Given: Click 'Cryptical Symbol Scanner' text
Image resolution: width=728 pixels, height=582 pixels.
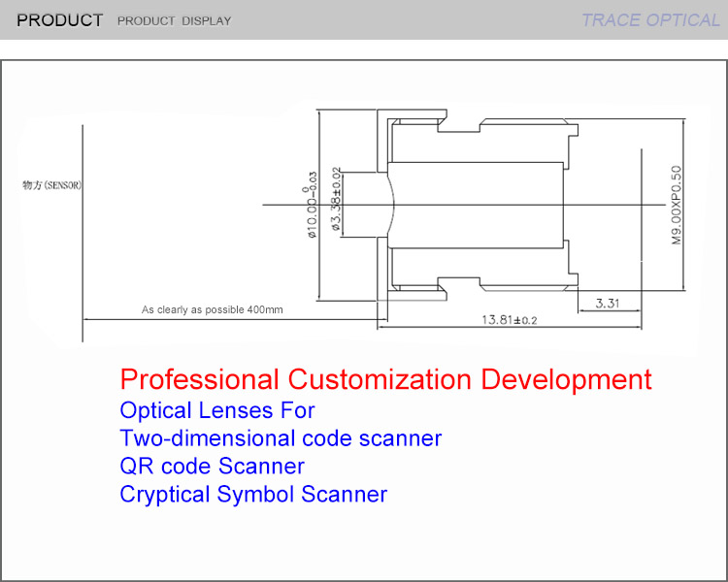Looking at the screenshot, I should (253, 494).
